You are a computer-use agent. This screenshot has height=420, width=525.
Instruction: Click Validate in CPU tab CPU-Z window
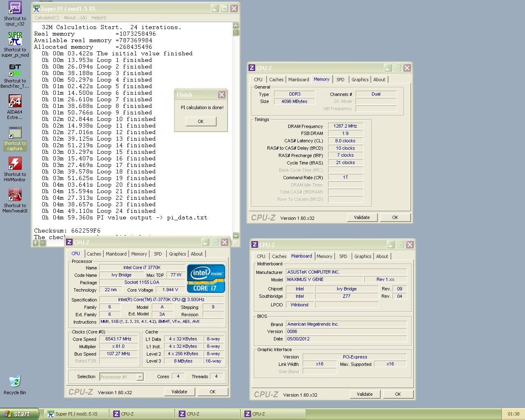[x=179, y=392]
